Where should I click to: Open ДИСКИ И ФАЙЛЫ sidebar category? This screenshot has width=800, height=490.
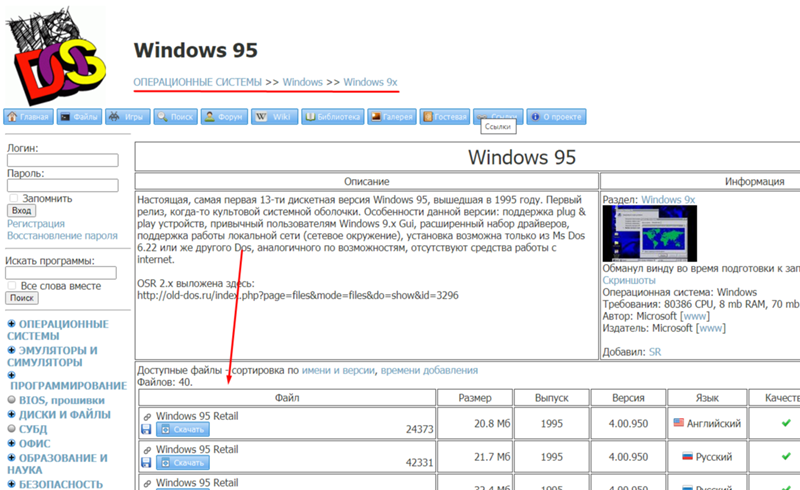(65, 414)
